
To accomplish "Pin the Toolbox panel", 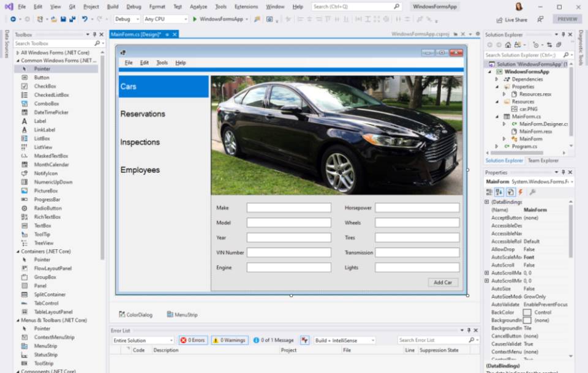I will coord(94,34).
